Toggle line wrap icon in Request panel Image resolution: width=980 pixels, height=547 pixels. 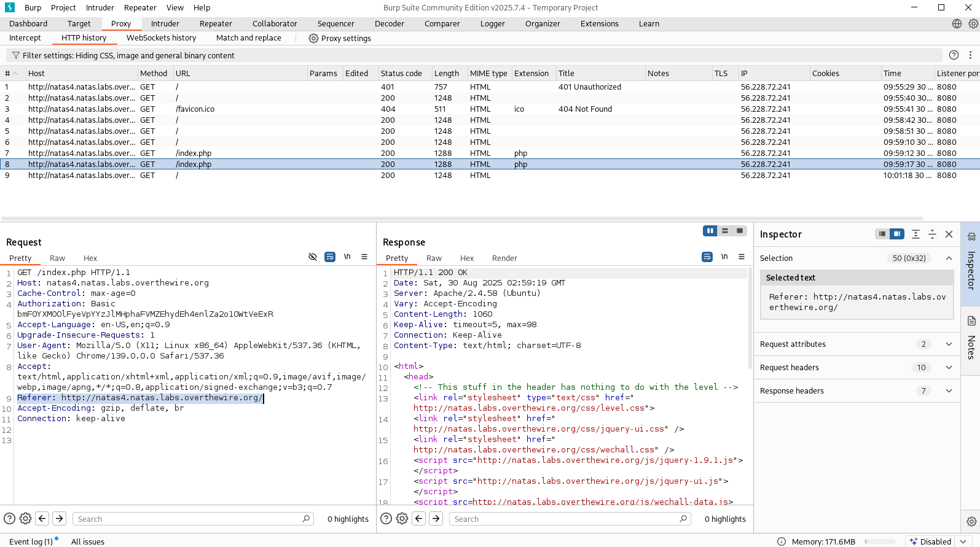point(330,257)
